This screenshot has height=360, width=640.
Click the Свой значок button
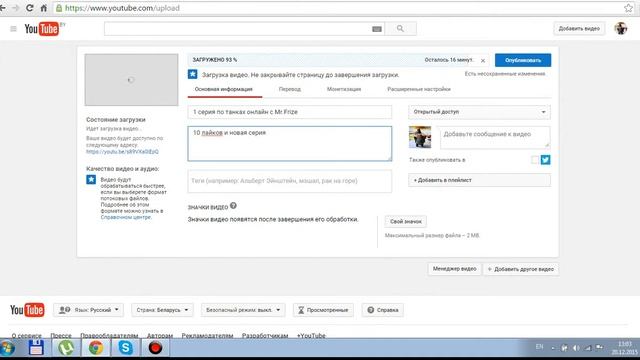(x=406, y=222)
